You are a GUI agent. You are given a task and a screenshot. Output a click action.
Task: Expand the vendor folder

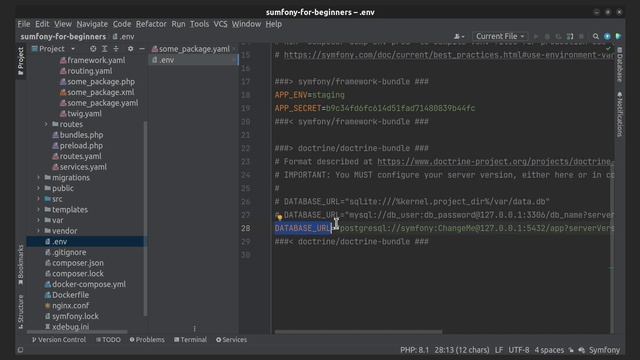[39, 231]
